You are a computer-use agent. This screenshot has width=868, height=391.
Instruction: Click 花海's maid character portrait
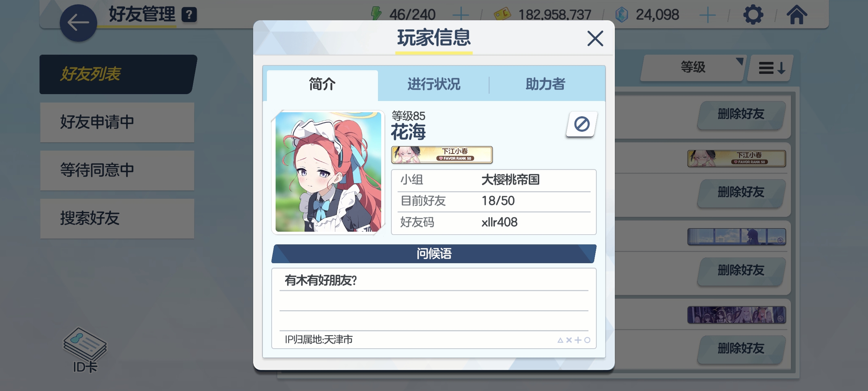tap(328, 172)
